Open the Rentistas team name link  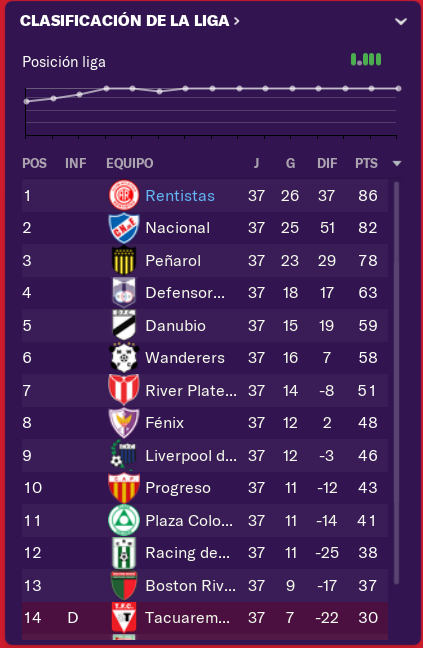[180, 195]
